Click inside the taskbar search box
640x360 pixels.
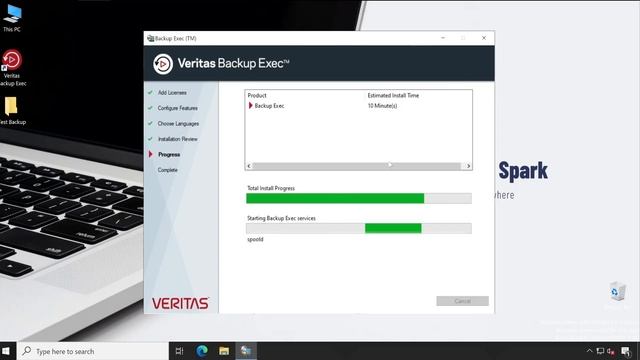click(93, 351)
